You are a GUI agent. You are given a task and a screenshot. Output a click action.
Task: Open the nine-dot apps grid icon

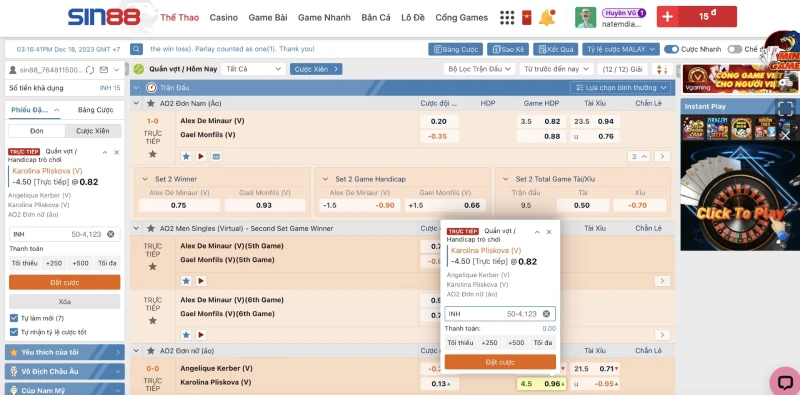point(507,17)
